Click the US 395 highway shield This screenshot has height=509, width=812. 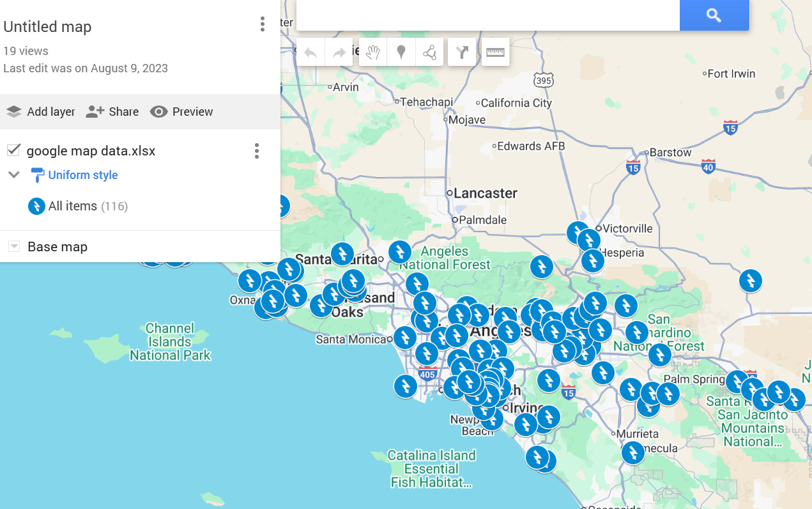[544, 79]
